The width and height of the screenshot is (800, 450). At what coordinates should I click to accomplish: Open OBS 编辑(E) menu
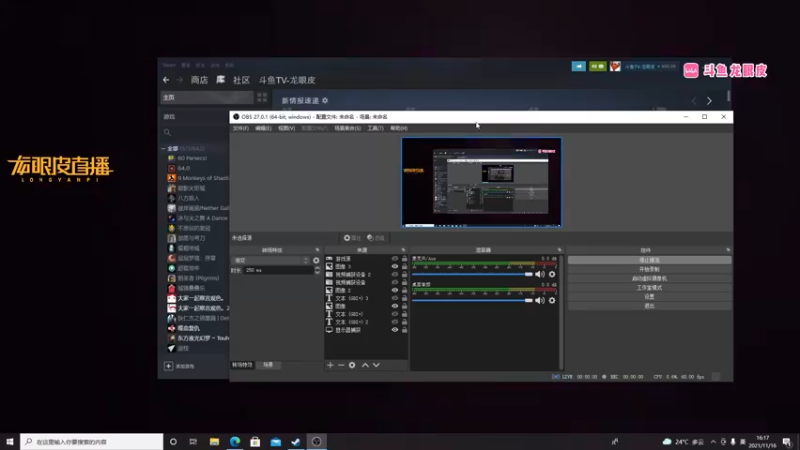[x=263, y=128]
